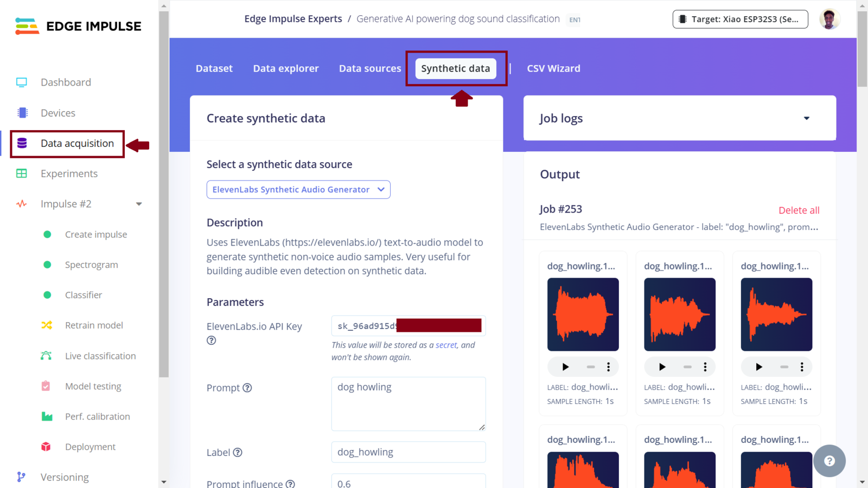Click the Live classification icon

(x=46, y=356)
